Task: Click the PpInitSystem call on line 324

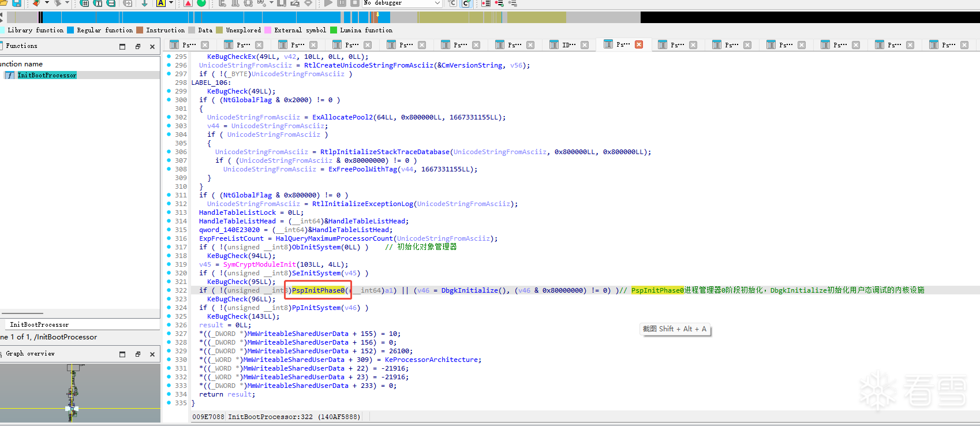Action: [x=316, y=308]
